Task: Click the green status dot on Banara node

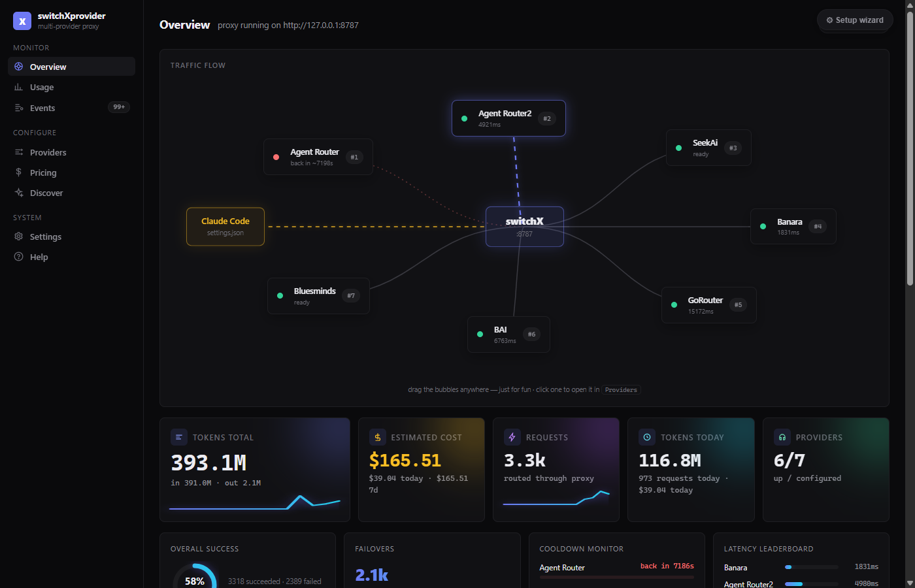Action: pyautogui.click(x=763, y=227)
